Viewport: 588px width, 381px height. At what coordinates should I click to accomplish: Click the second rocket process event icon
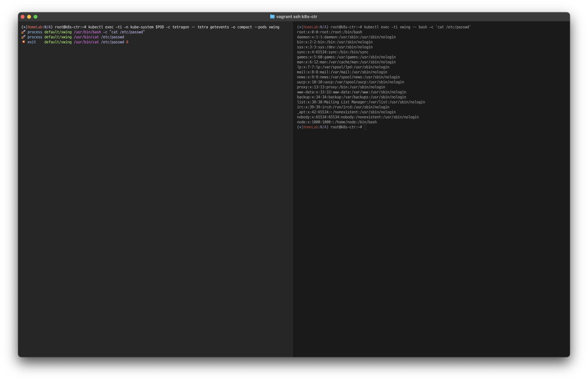[x=23, y=37]
